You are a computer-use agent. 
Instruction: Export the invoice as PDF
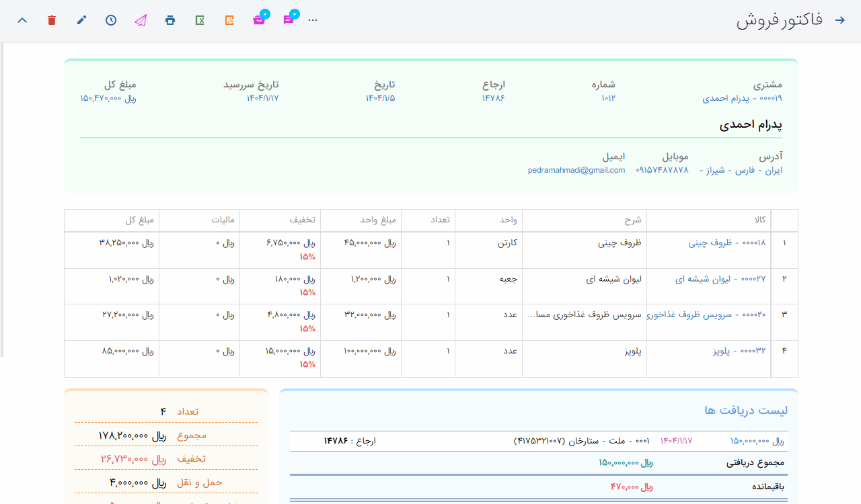click(229, 20)
